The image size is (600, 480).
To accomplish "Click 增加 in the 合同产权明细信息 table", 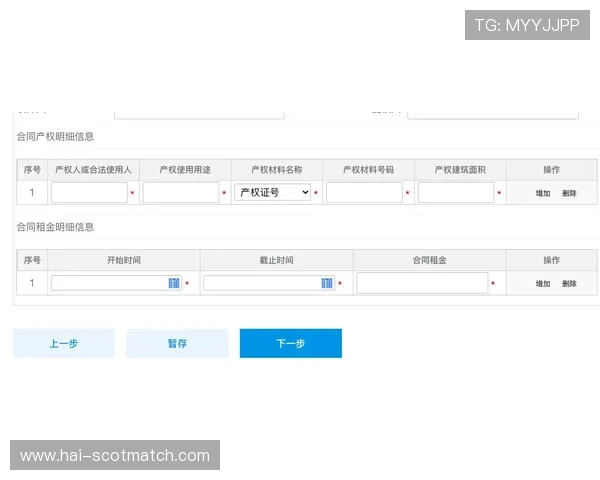I will pos(543,193).
